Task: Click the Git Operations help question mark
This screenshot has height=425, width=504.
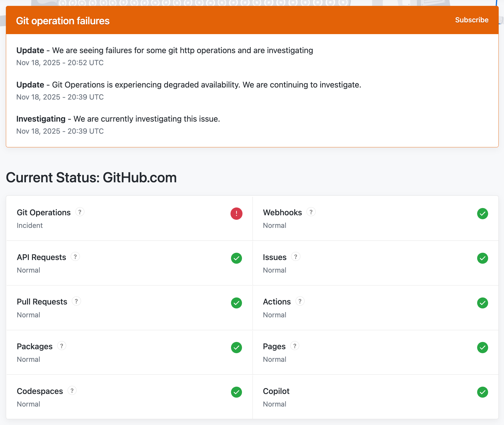Action: (80, 212)
